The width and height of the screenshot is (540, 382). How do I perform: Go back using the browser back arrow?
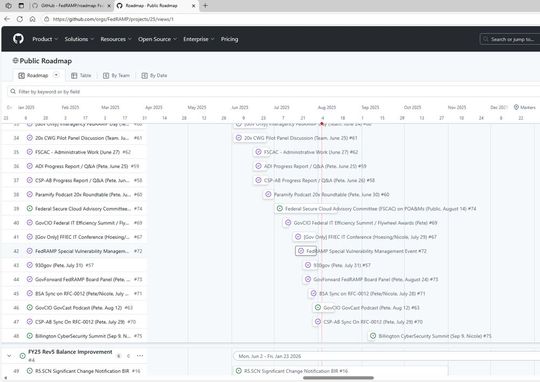coord(7,19)
